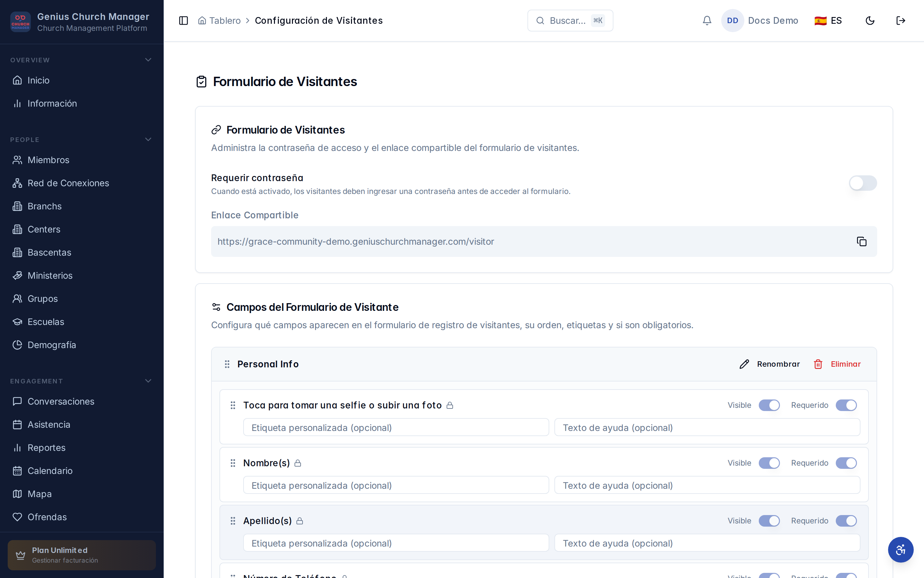Click custom label field for Apellido(s)

click(x=396, y=543)
